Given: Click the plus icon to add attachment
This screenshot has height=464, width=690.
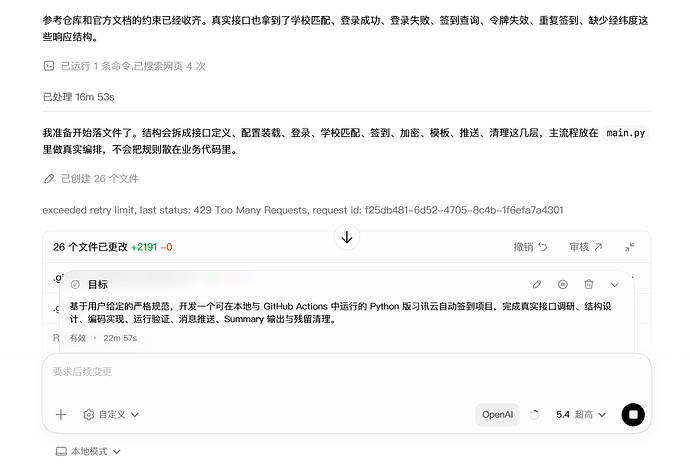Looking at the screenshot, I should 61,415.
